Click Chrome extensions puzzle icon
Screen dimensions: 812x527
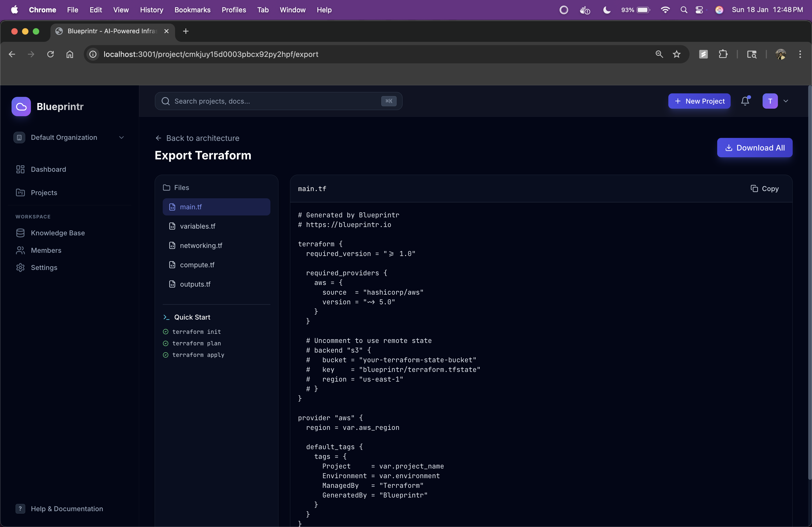pyautogui.click(x=723, y=54)
